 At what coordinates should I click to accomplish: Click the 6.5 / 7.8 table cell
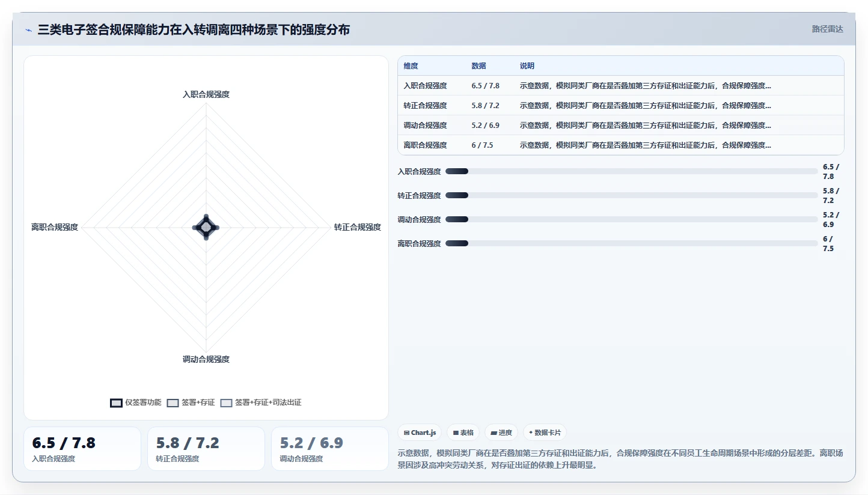click(486, 86)
